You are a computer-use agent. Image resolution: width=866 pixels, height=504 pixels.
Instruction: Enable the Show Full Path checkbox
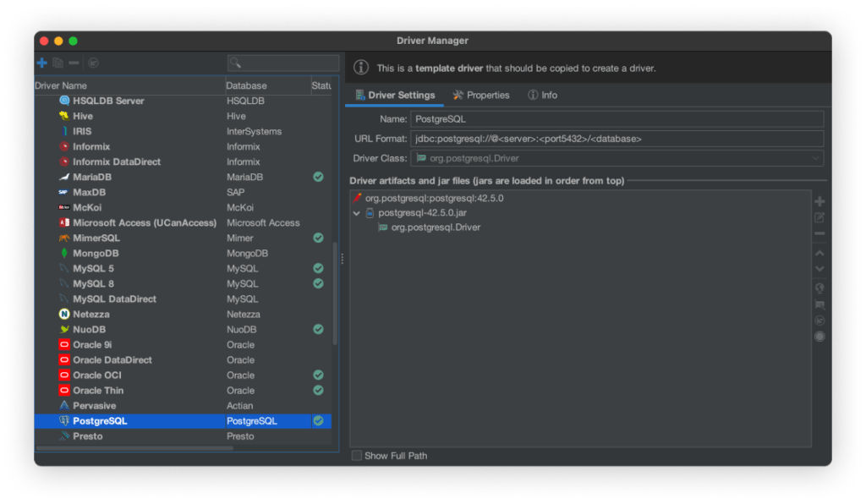click(356, 455)
